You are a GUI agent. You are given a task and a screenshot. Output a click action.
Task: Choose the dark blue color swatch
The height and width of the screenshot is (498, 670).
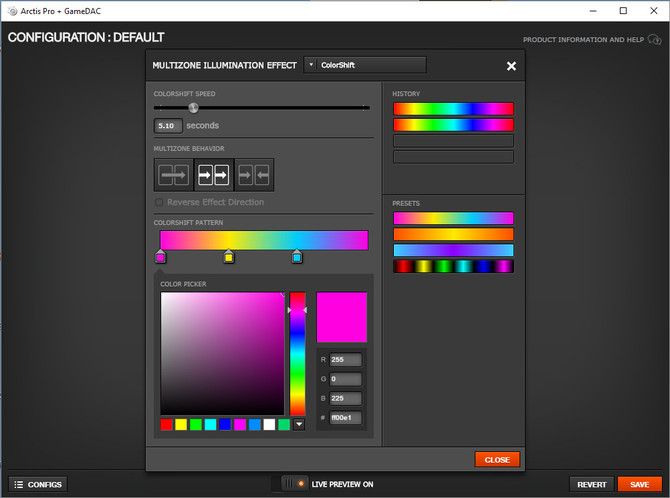pos(225,424)
